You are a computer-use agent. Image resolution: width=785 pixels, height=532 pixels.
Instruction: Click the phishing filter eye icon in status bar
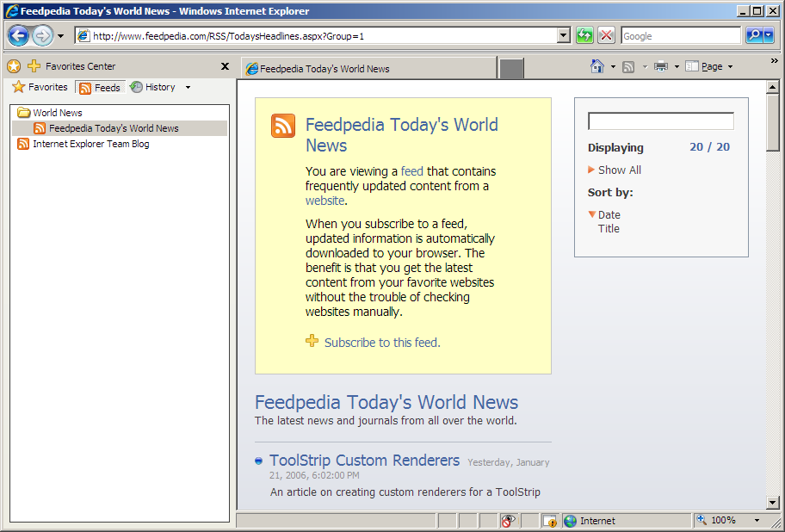(508, 521)
